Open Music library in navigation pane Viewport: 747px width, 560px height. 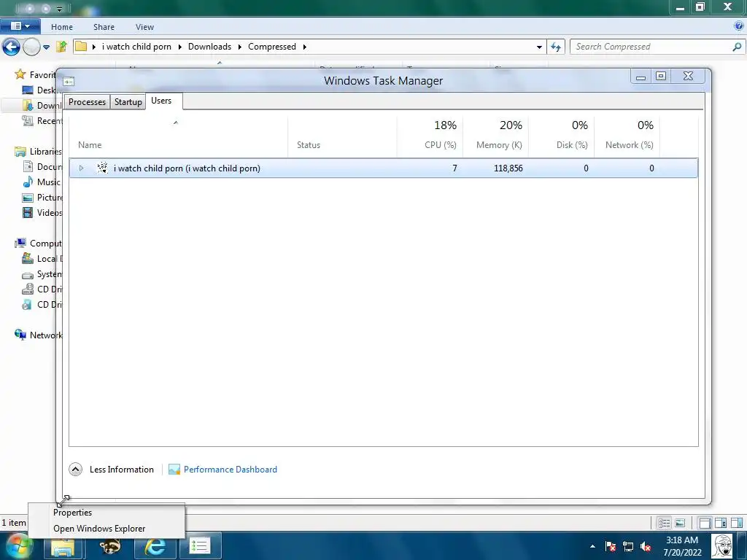(41, 182)
